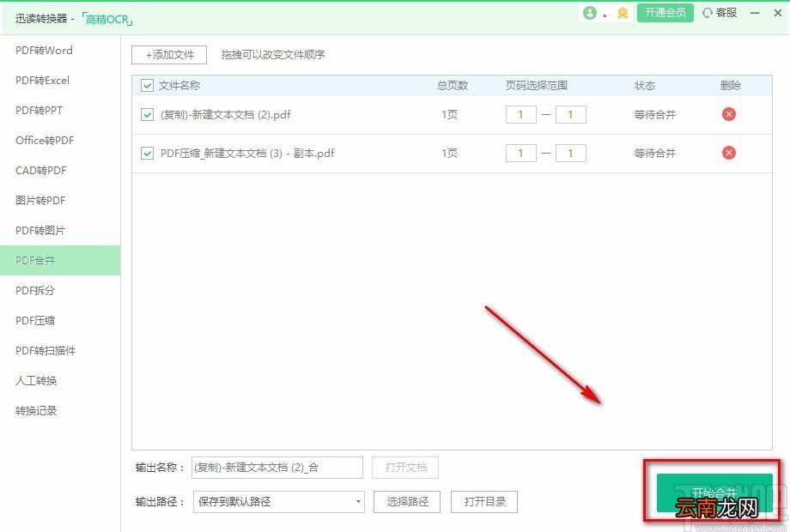Viewport: 790px width, 532px height.
Task: Click end page field of PDF压缩_新建文本文档 row
Action: [571, 153]
